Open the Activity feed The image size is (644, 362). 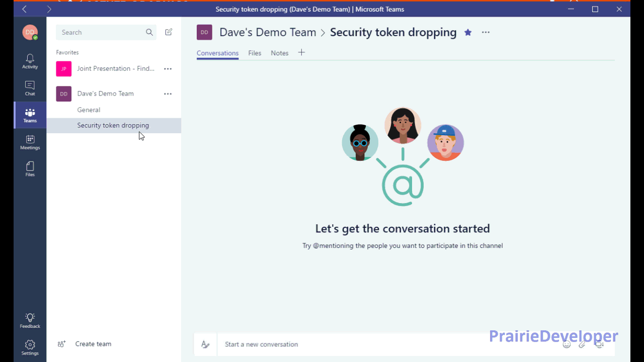(30, 61)
